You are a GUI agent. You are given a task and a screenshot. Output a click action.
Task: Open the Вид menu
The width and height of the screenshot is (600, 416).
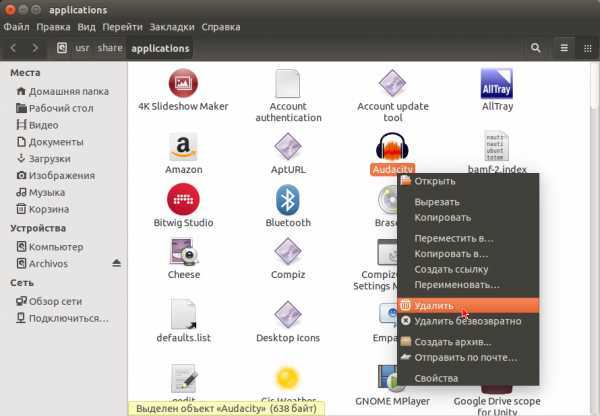(86, 27)
